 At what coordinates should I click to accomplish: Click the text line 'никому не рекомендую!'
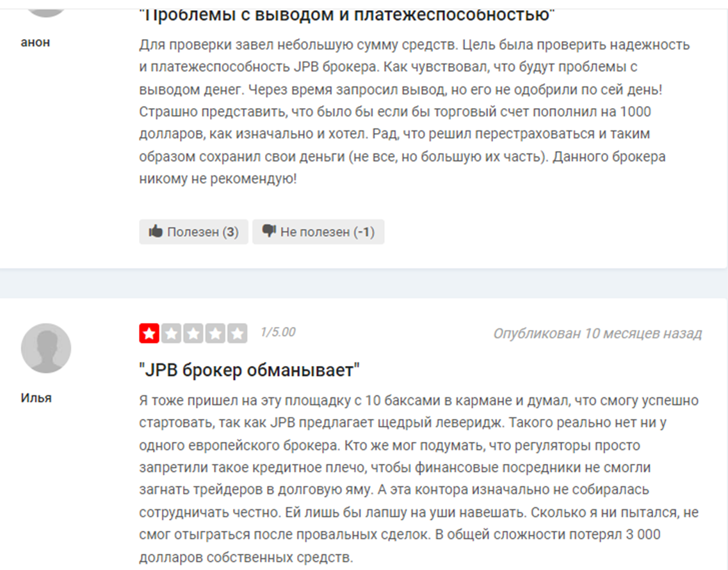click(x=218, y=178)
